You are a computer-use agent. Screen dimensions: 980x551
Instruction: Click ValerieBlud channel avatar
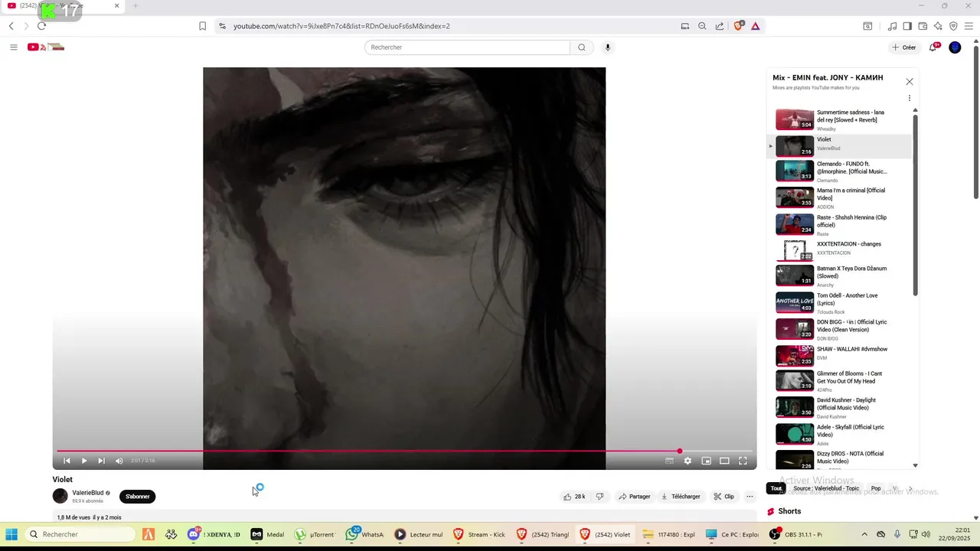[x=60, y=496]
